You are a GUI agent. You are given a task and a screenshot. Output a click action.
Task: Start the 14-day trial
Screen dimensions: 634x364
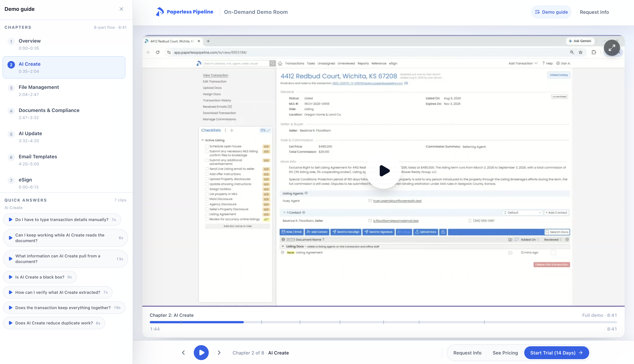tap(557, 353)
